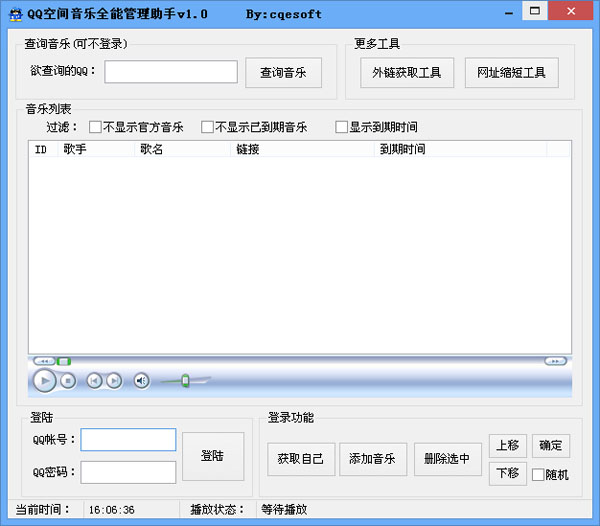Toggle the 随机 checkbox
The width and height of the screenshot is (600, 526).
tap(538, 475)
